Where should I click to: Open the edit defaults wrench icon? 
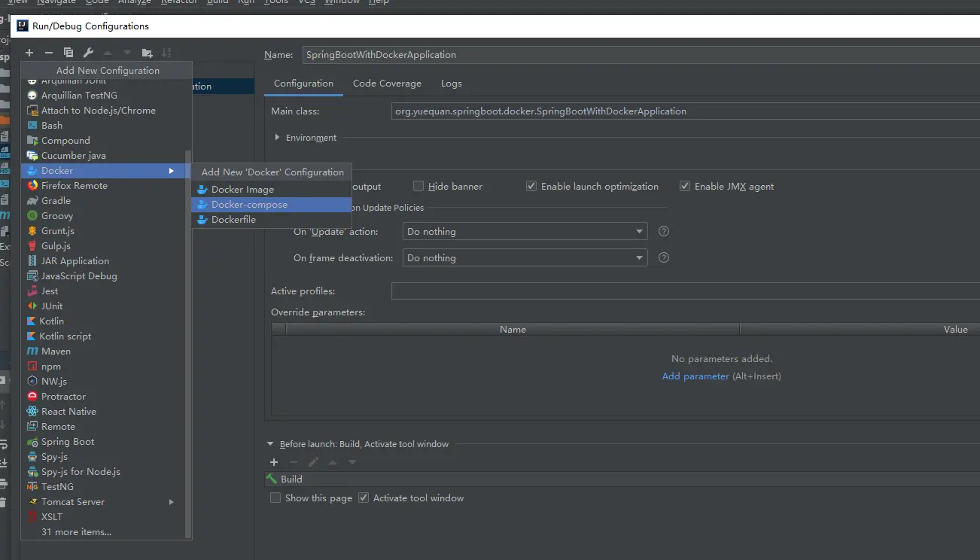(88, 53)
